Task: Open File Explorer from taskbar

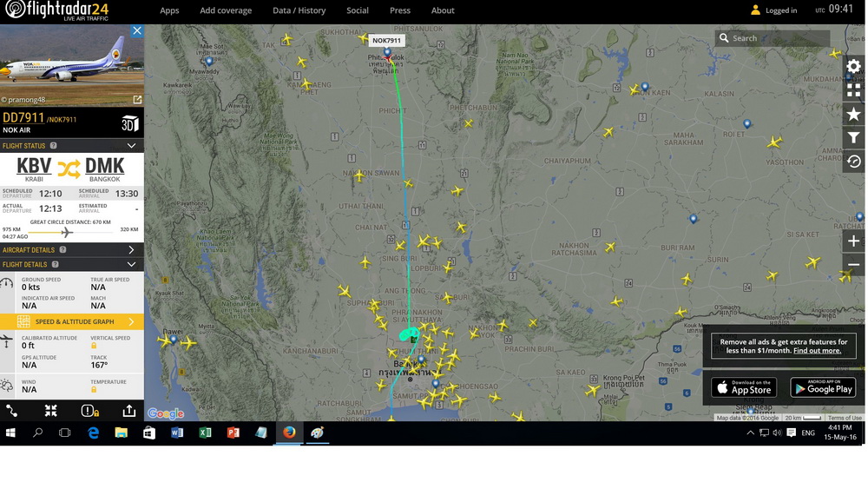Action: click(x=122, y=433)
